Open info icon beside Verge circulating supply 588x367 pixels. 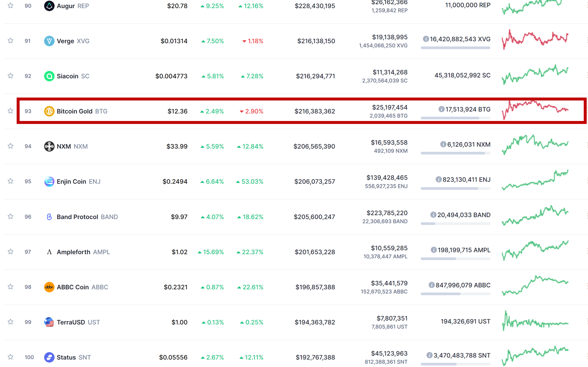[x=426, y=39]
